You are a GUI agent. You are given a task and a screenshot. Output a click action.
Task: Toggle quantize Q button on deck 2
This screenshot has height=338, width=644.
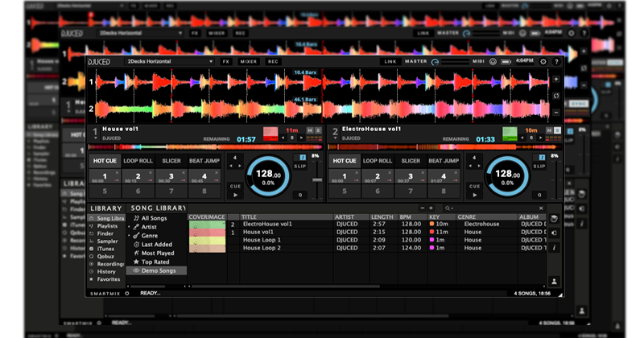click(539, 195)
